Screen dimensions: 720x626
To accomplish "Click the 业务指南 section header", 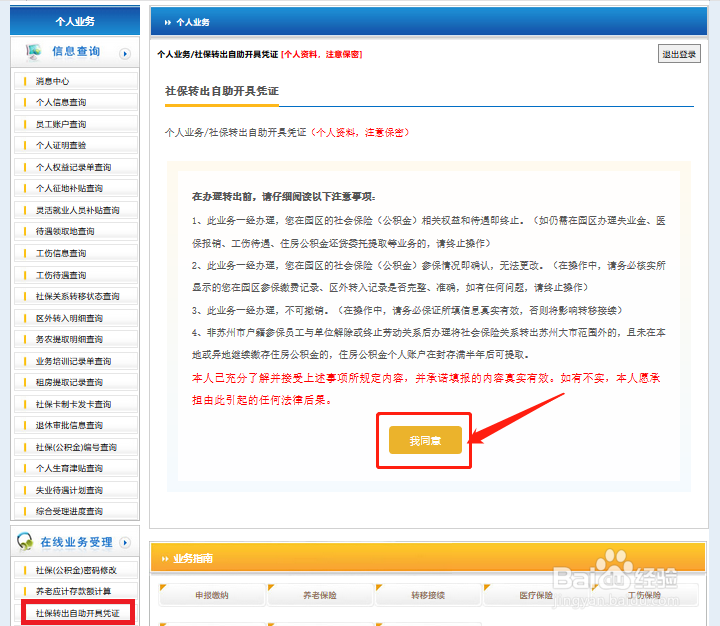I will (x=428, y=558).
